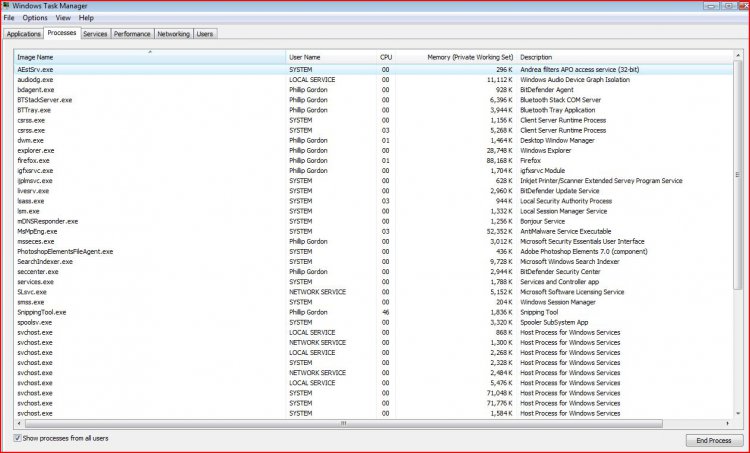750x453 pixels.
Task: Go to the Networking tab
Action: pyautogui.click(x=174, y=34)
